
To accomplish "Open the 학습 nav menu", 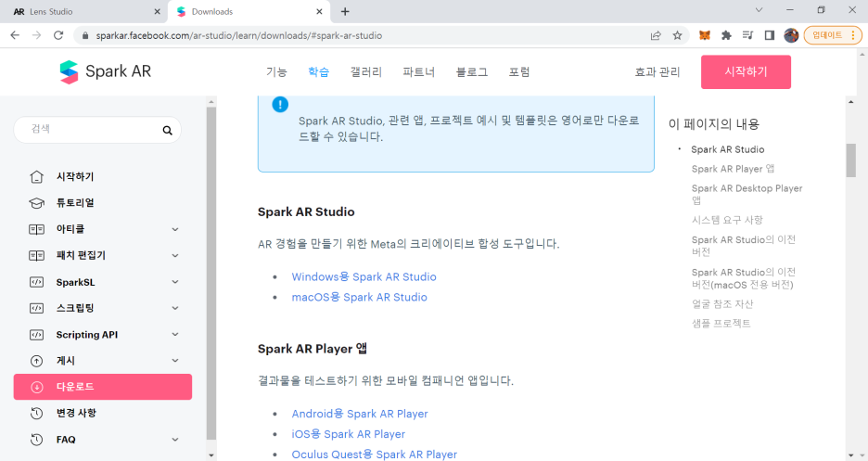I will [318, 72].
